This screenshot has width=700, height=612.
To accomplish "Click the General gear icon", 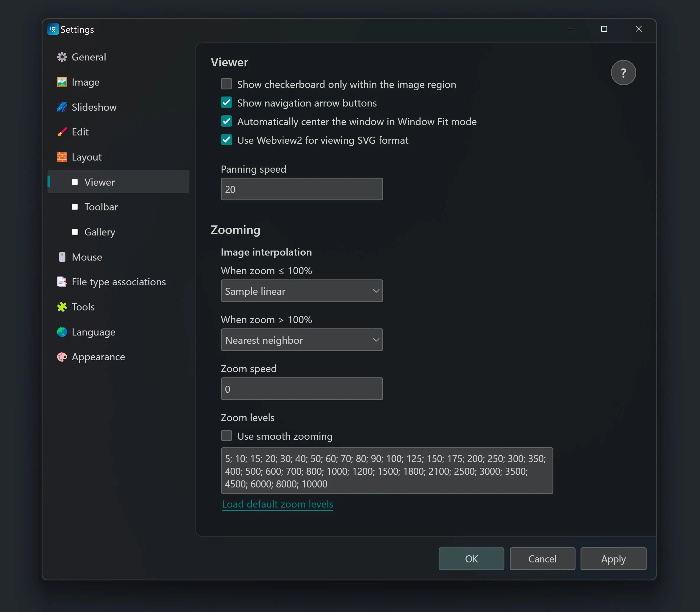I will click(x=62, y=57).
